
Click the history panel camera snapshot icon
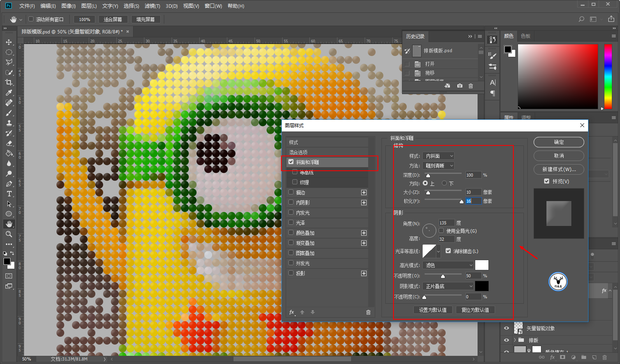(460, 86)
